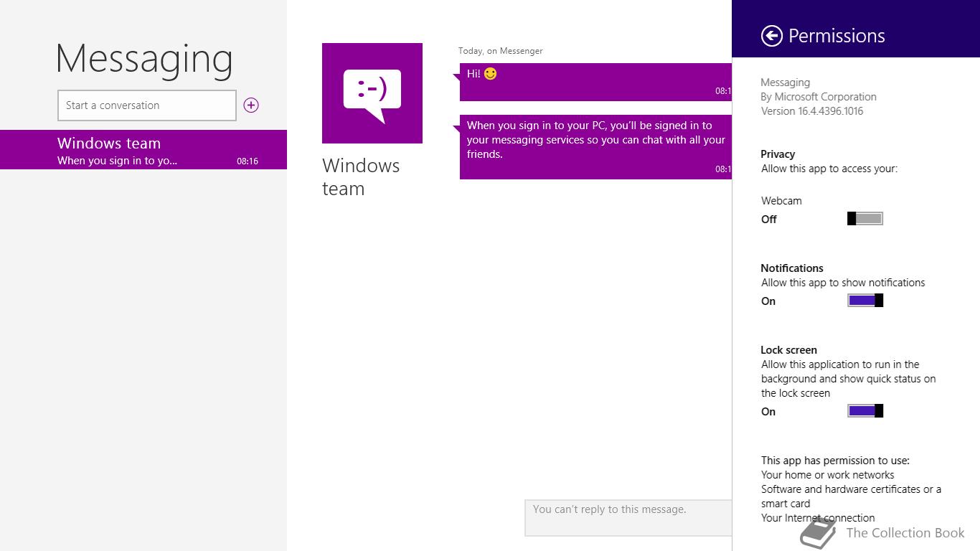Click 'This app has permission to use:' text

coord(835,461)
